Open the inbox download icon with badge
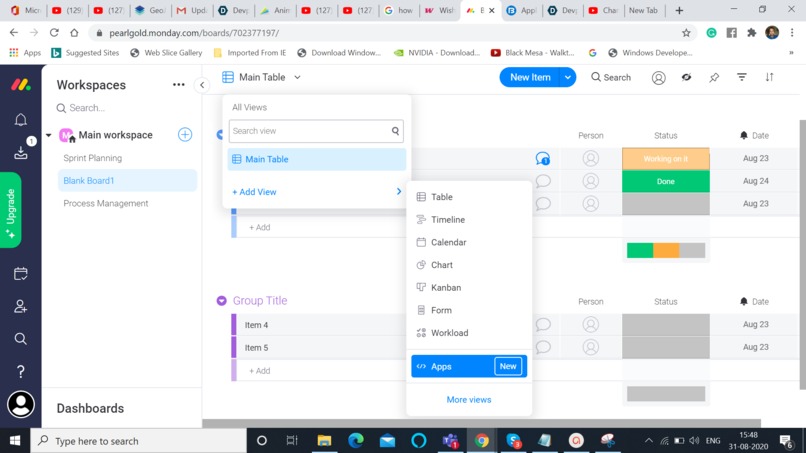This screenshot has width=806, height=453. point(21,152)
